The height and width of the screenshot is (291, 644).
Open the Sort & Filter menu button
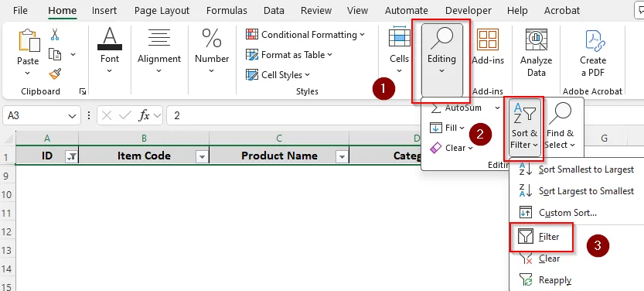point(524,128)
